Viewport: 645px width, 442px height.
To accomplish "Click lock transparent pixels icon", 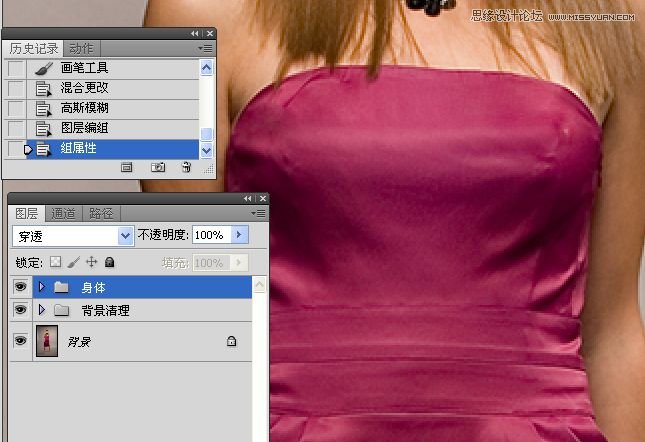I will (x=56, y=262).
